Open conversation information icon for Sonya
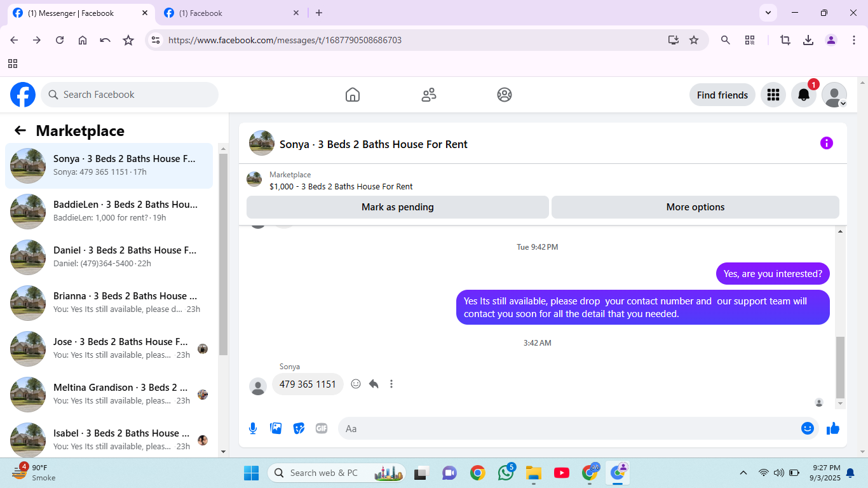 point(826,143)
